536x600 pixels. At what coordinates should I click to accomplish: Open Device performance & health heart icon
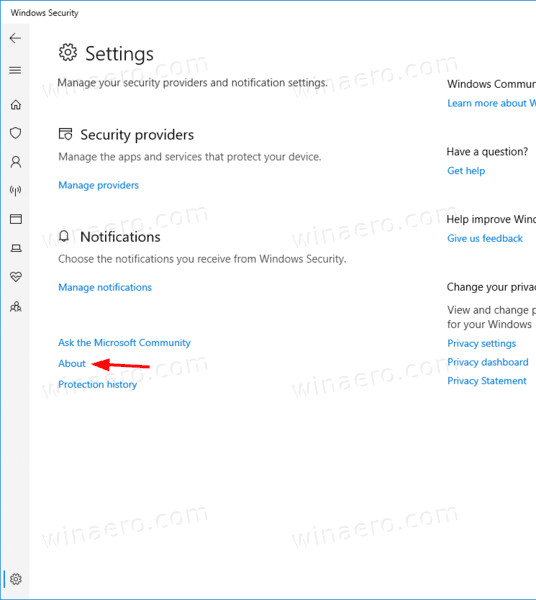[x=16, y=277]
